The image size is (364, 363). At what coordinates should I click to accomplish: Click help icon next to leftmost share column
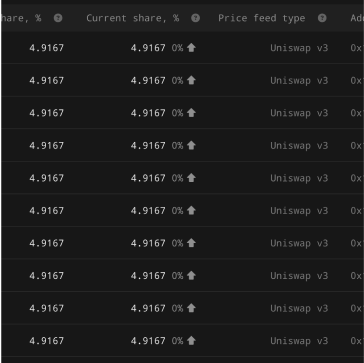(58, 18)
